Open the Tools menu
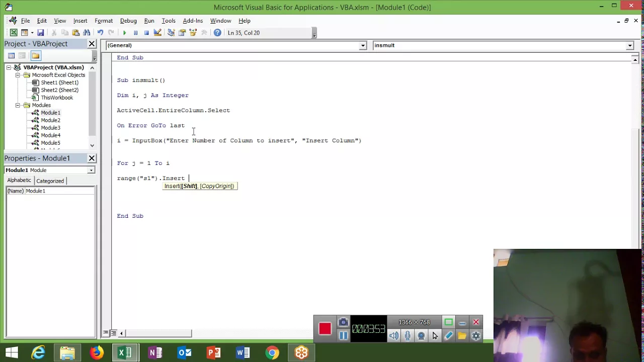 [x=169, y=21]
